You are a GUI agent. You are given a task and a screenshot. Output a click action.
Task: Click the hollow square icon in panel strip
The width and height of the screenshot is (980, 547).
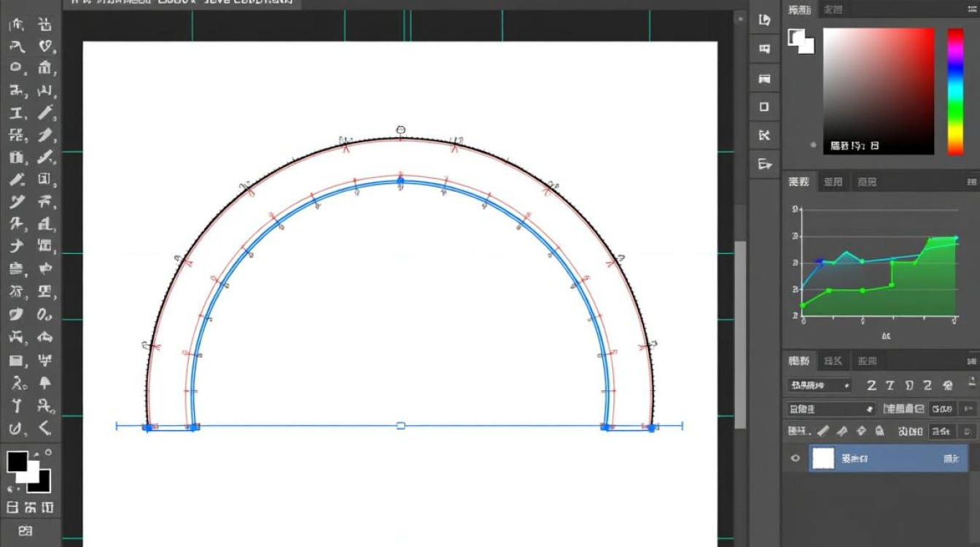764,106
